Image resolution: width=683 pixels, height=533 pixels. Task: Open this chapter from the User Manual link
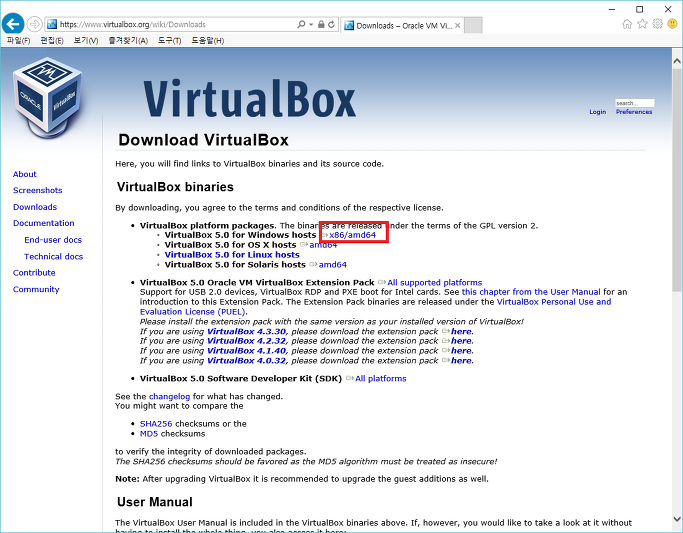531,292
